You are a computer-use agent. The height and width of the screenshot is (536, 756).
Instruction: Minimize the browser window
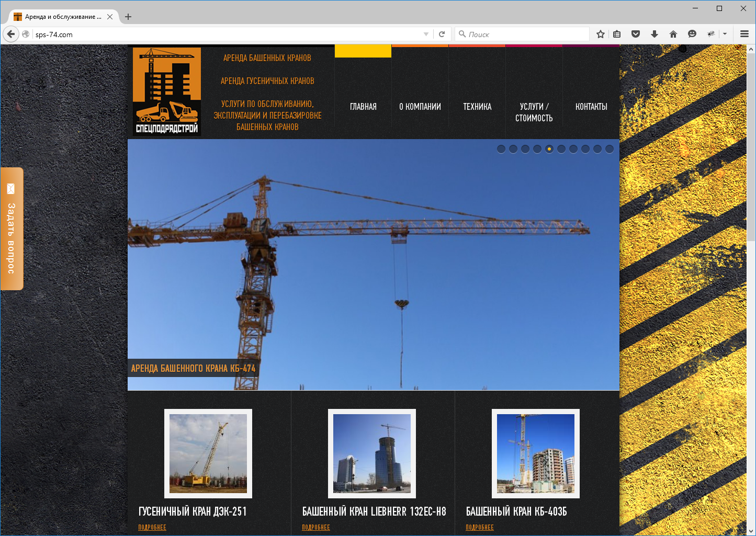[x=695, y=8]
